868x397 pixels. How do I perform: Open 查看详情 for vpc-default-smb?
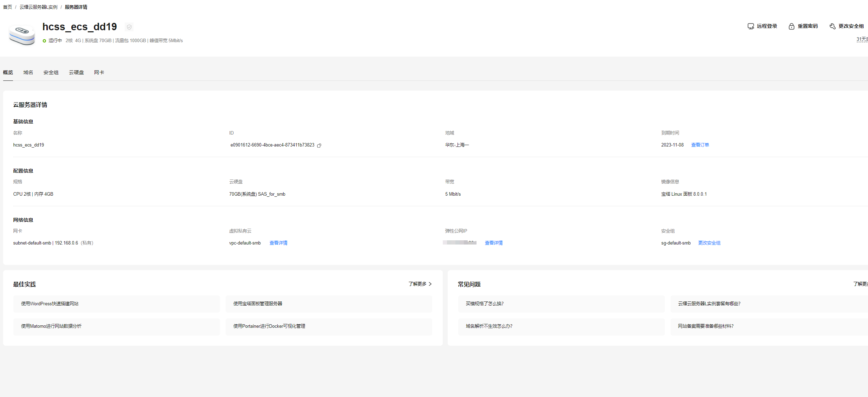coord(278,243)
